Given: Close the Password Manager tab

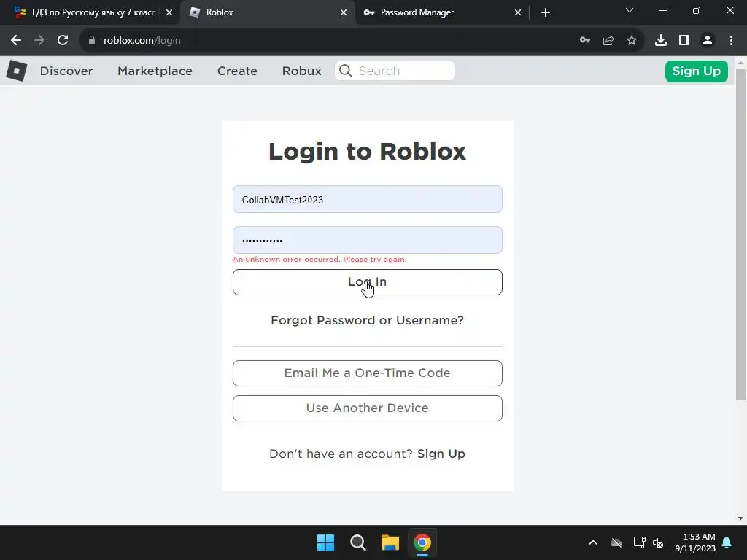Looking at the screenshot, I should pyautogui.click(x=518, y=12).
